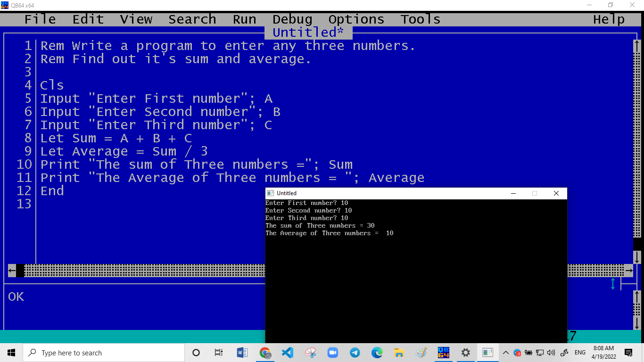Open the Help menu
Viewport: 644px width, 362px height.
(609, 19)
